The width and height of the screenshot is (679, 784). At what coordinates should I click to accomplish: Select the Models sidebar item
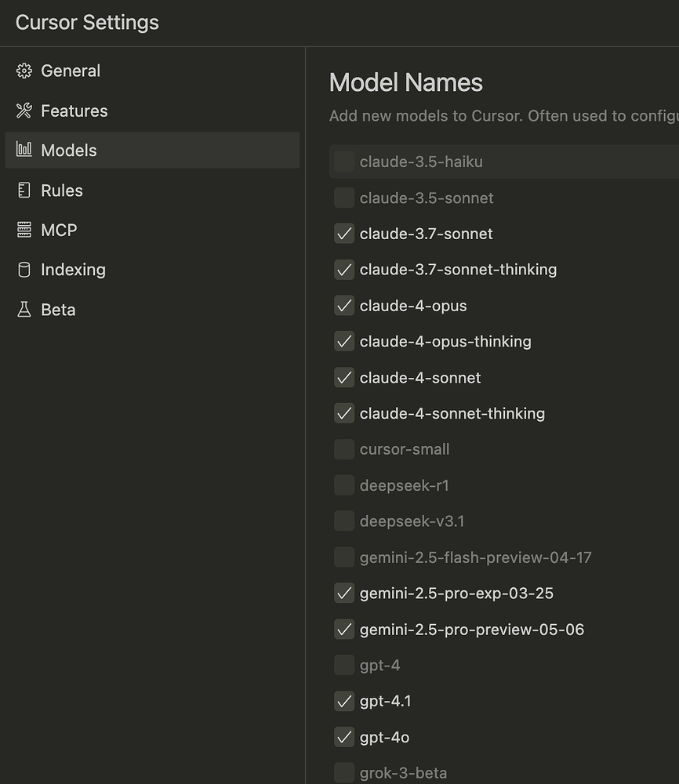tap(152, 150)
